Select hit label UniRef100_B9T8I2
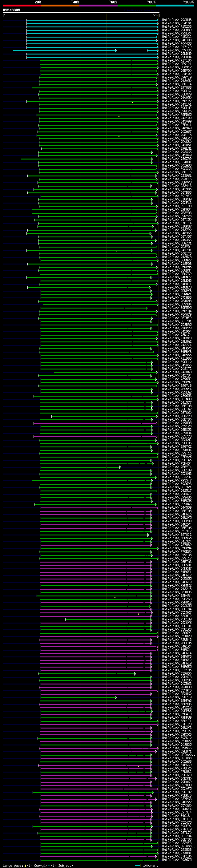This screenshot has width=197, height=868. pos(176,535)
